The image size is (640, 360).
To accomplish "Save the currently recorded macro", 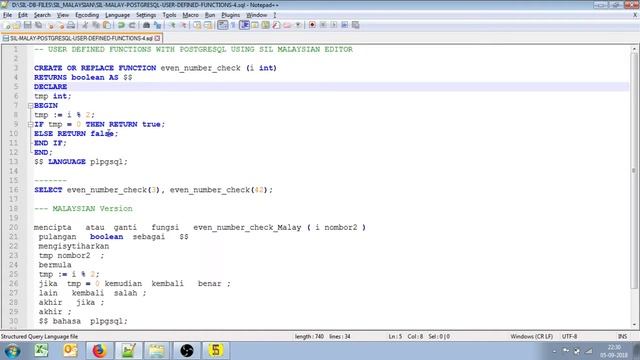I will pyautogui.click(x=356, y=25).
